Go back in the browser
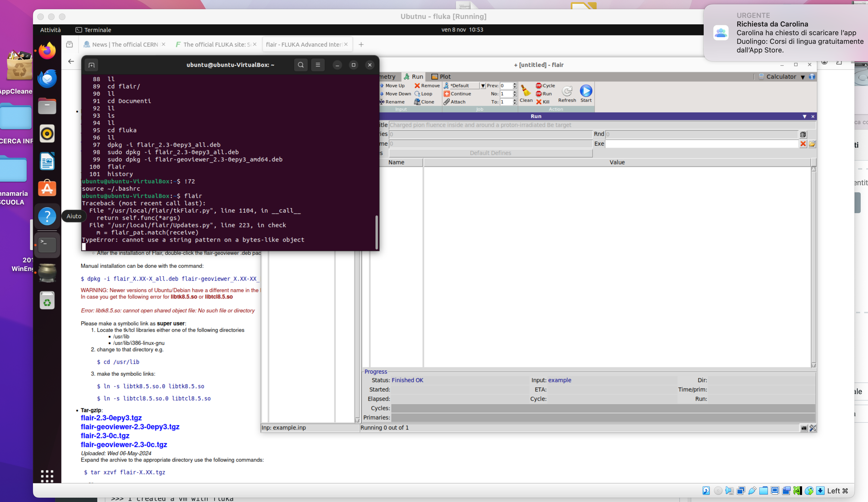Screen dimensions: 868x502 [x=71, y=61]
